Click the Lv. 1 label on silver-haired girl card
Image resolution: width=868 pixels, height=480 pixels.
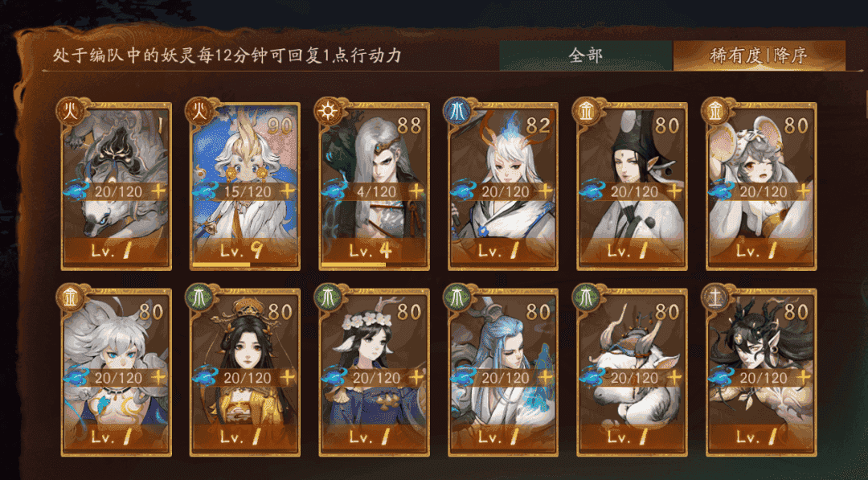tap(117, 437)
